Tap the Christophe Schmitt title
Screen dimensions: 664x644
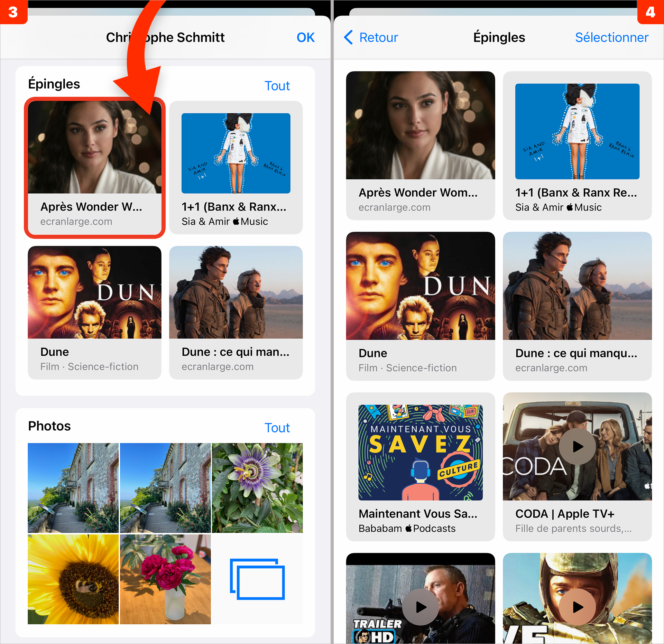click(165, 37)
